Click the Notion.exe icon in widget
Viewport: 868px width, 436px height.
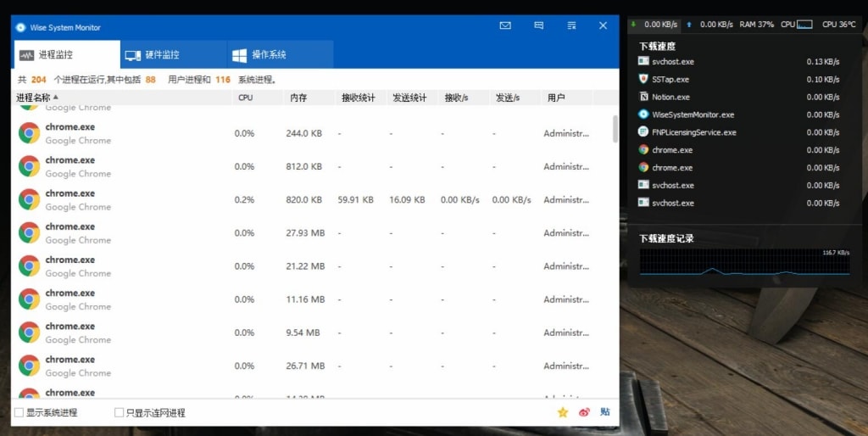[x=643, y=97]
